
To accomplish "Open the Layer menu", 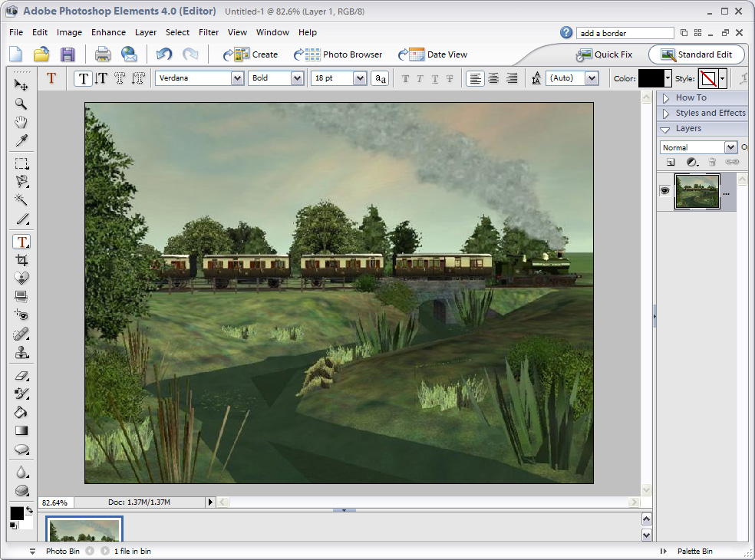I will tap(146, 32).
